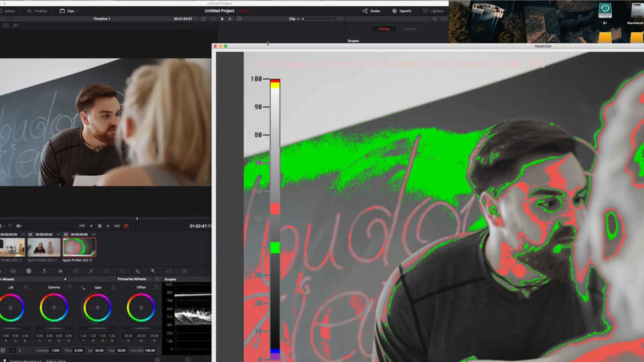Select adjustment page 1

12,351
